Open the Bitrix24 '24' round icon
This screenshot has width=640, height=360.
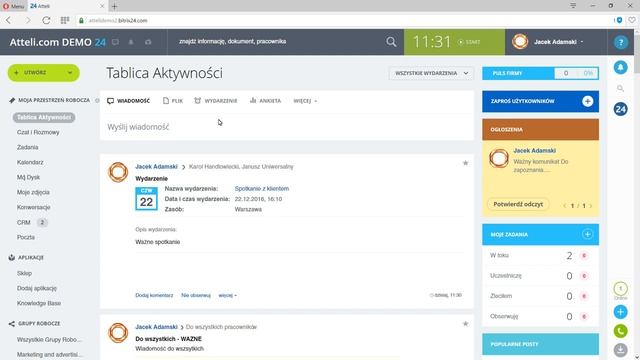pos(620,109)
